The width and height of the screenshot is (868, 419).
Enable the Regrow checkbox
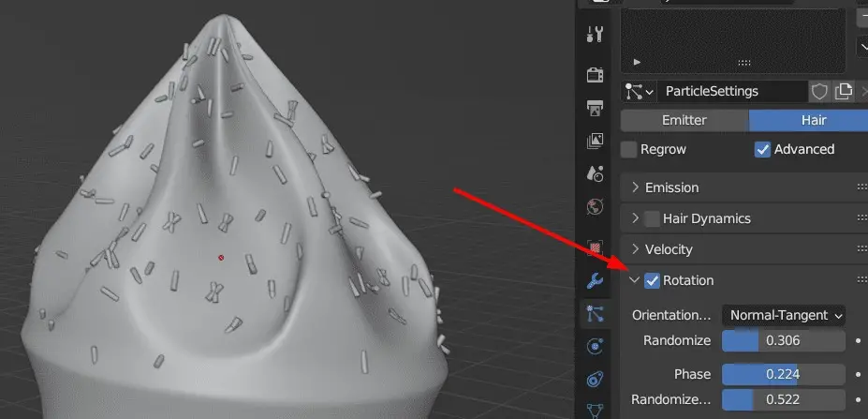(x=629, y=150)
